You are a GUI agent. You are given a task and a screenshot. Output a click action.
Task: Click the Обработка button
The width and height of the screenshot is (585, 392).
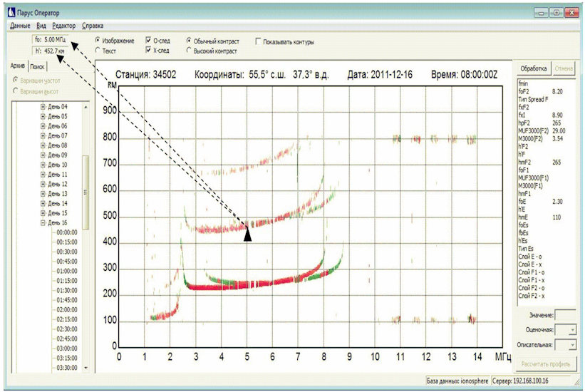pos(534,68)
